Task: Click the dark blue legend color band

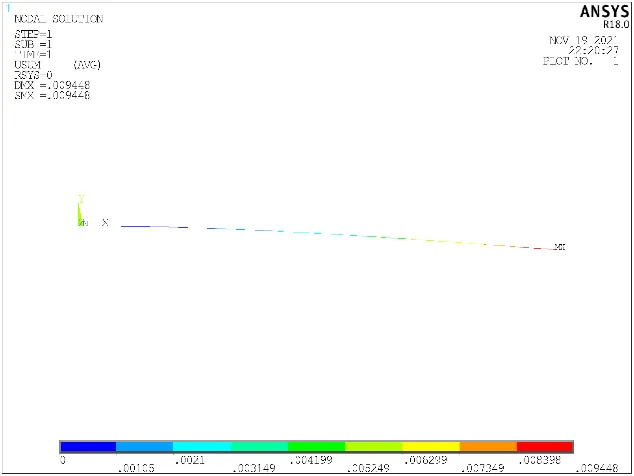Action: (88, 446)
